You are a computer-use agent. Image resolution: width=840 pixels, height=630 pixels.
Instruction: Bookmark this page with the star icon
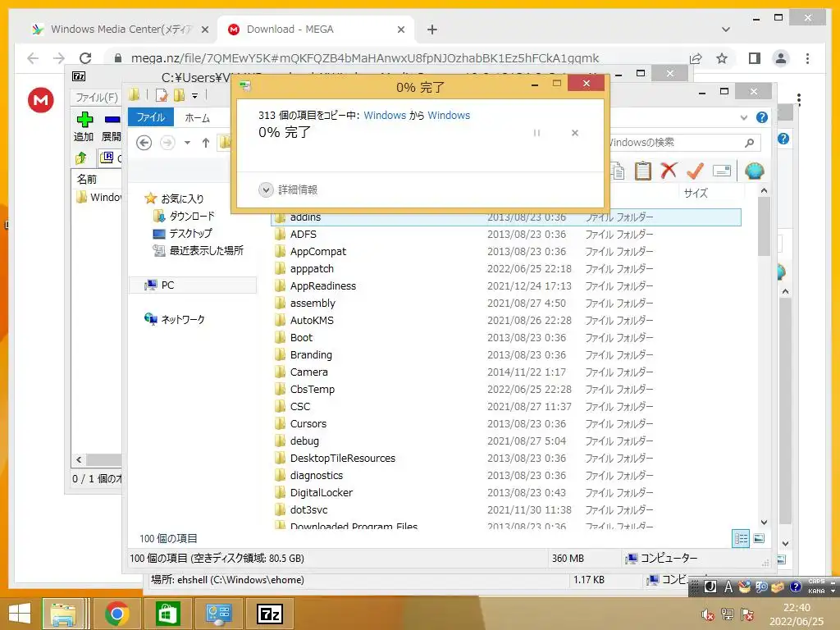(722, 58)
